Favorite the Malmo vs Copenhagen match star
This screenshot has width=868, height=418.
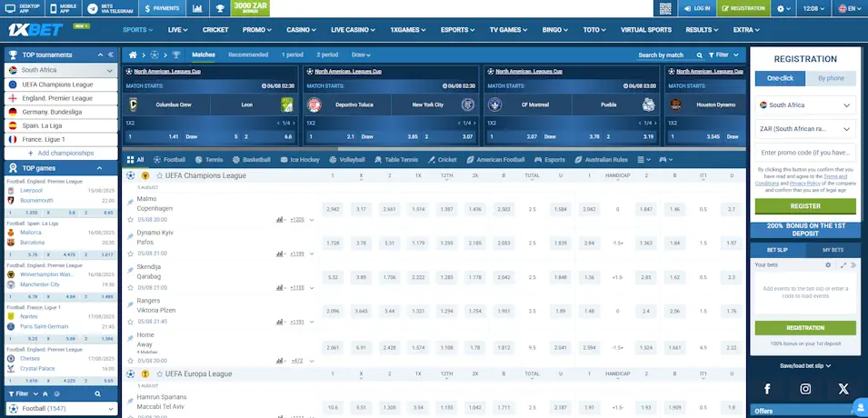(x=131, y=220)
